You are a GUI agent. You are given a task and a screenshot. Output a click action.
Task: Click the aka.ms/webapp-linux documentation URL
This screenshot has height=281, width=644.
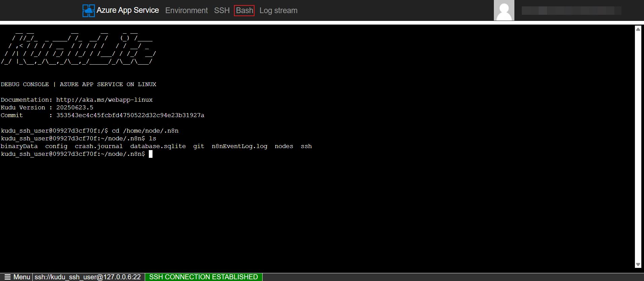[x=104, y=100]
